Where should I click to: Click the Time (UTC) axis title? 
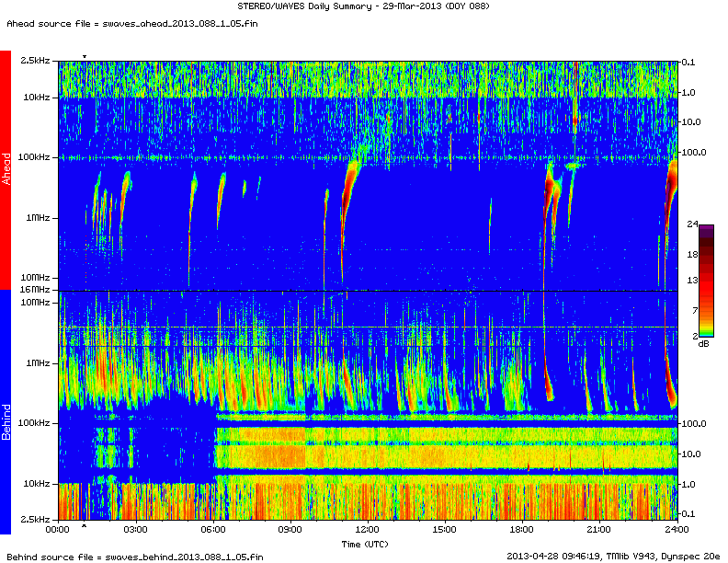click(x=367, y=544)
